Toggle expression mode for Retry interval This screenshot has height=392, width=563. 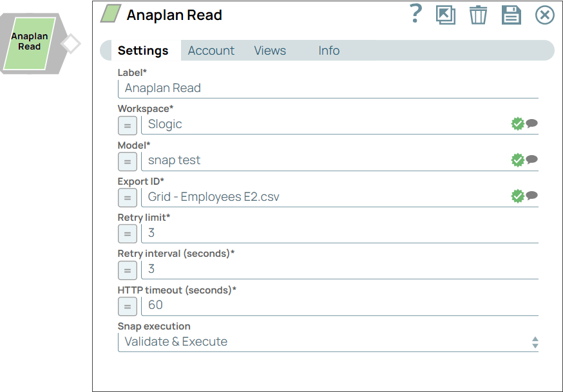pos(127,270)
